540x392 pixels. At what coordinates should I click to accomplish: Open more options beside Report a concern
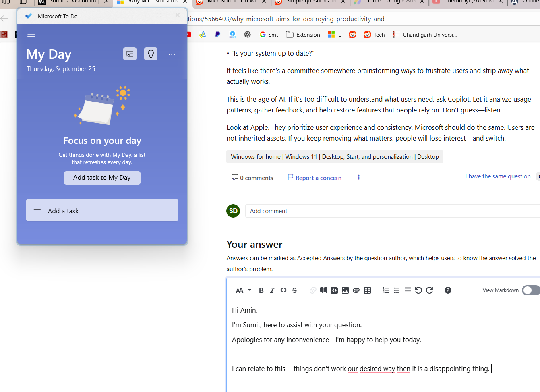tap(359, 177)
